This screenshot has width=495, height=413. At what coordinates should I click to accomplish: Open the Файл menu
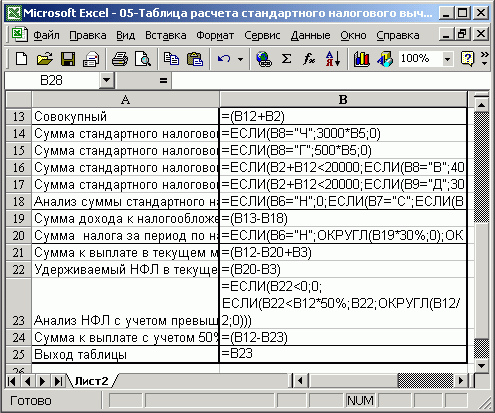46,35
